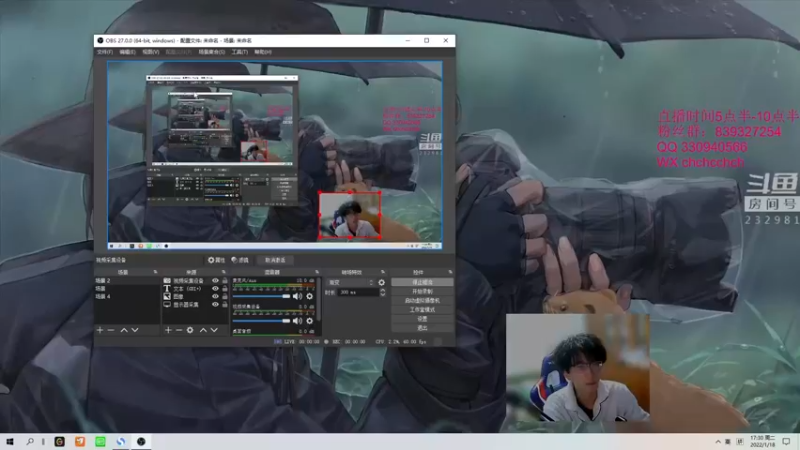Screen dimensions: 800x450
Task: Open the 场景集合(S) menu
Action: (x=212, y=52)
